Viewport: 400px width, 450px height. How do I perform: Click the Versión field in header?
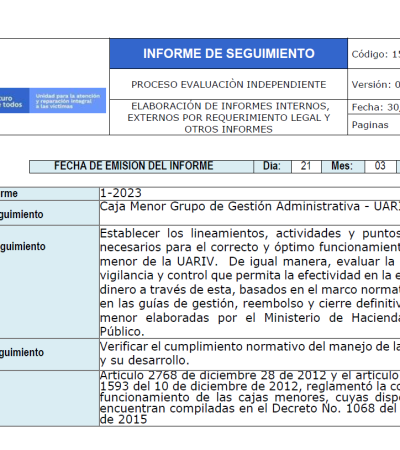point(374,84)
